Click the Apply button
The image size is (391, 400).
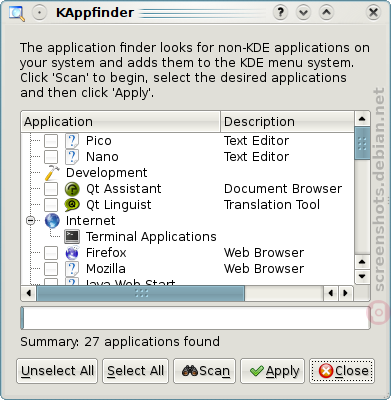273,371
